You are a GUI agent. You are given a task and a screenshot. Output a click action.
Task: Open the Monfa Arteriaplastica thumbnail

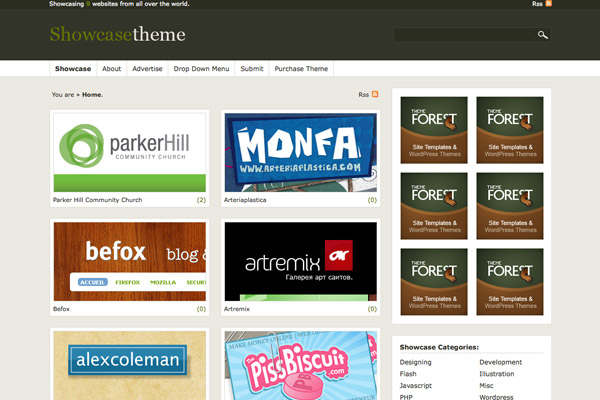(301, 152)
